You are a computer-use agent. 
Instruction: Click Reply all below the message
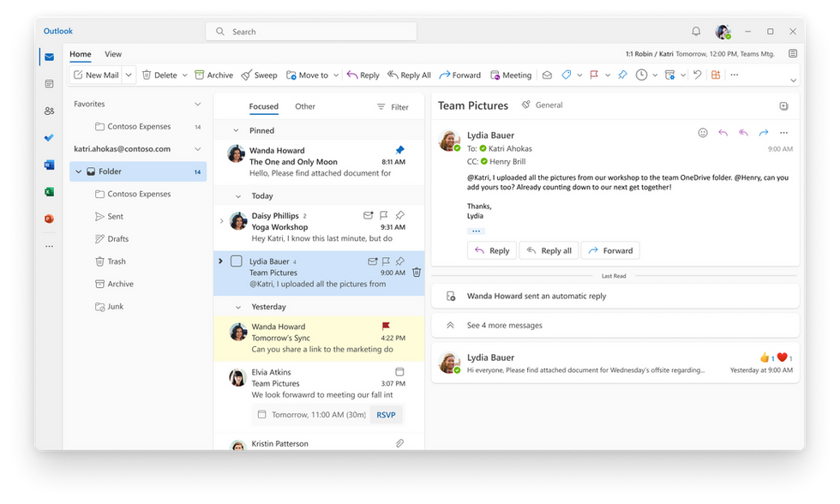(549, 250)
